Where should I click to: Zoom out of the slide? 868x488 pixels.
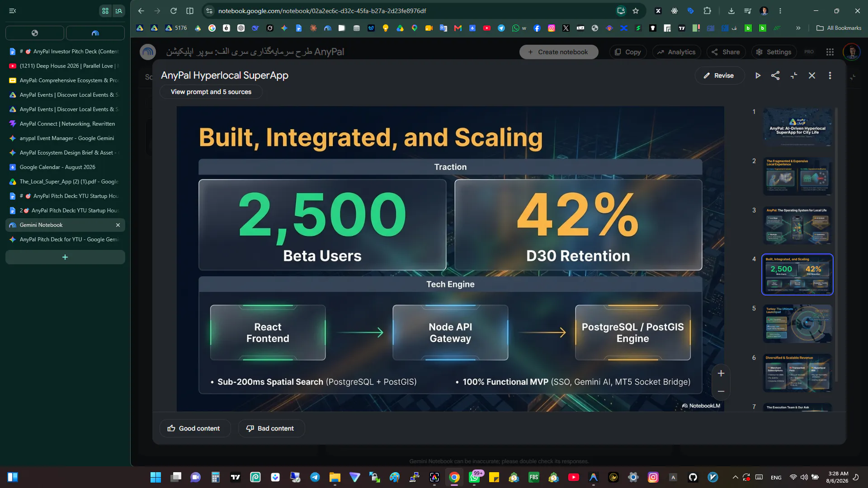click(721, 391)
